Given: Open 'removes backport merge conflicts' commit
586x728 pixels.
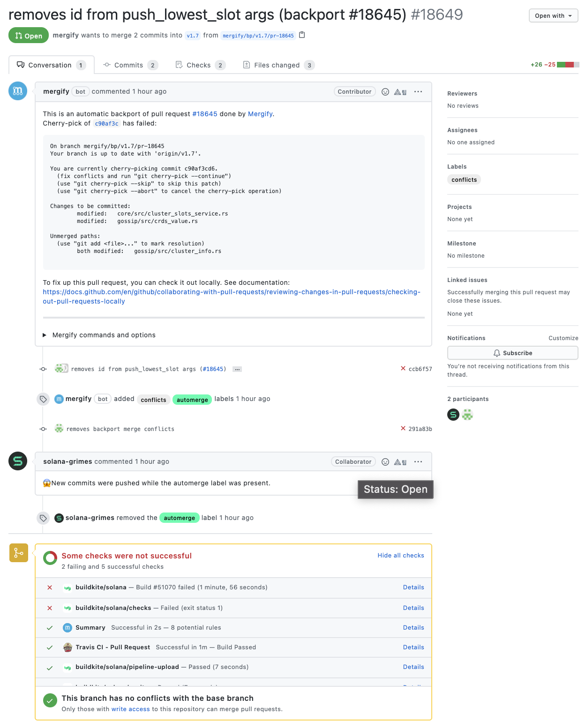Looking at the screenshot, I should (120, 429).
